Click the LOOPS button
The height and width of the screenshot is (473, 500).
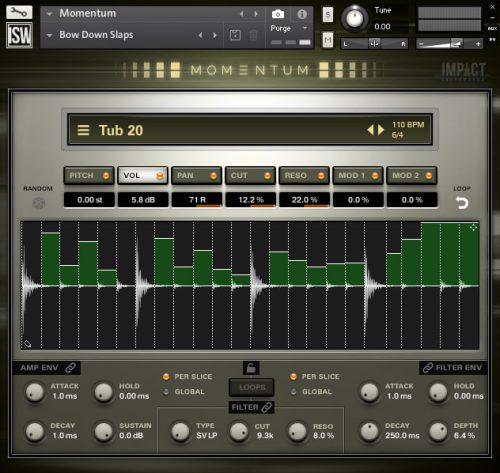coord(252,387)
